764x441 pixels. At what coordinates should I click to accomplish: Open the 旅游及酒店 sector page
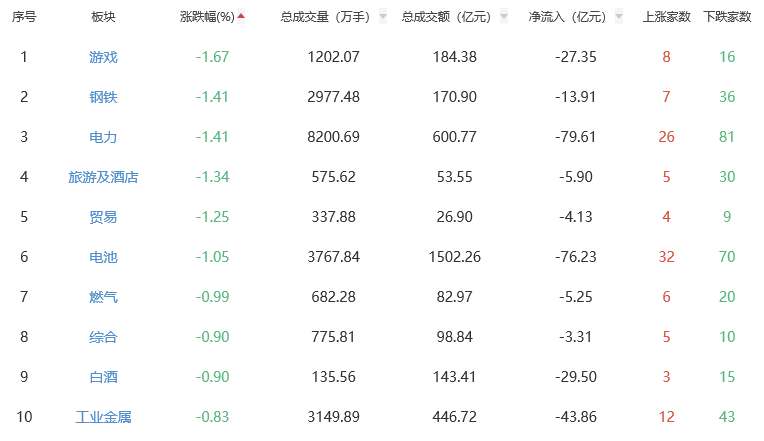pyautogui.click(x=103, y=177)
